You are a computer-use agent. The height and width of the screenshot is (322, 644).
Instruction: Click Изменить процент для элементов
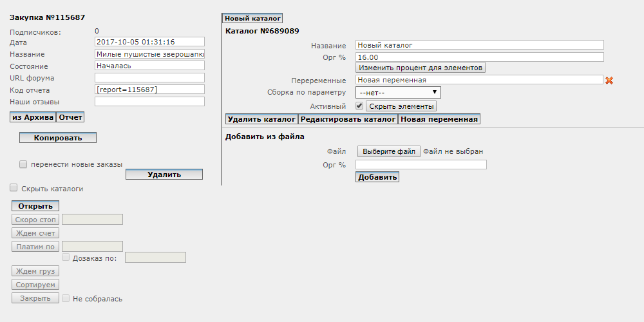(x=421, y=68)
